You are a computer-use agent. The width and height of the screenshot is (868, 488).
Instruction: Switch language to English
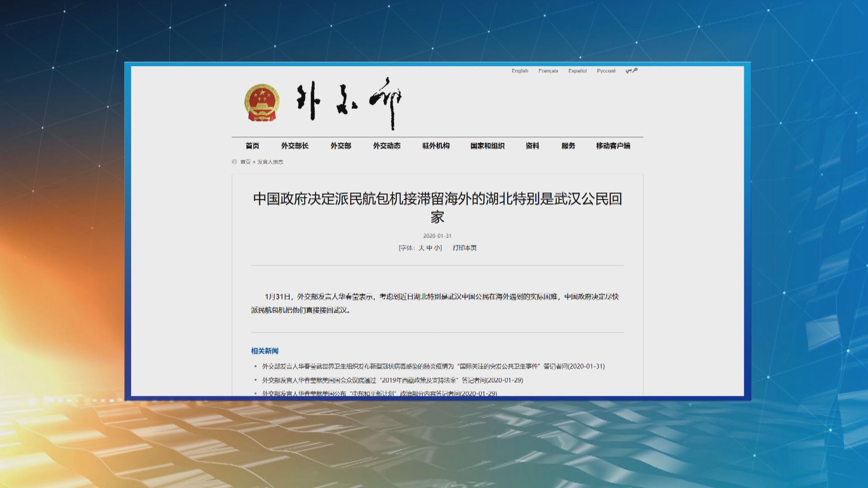(519, 71)
